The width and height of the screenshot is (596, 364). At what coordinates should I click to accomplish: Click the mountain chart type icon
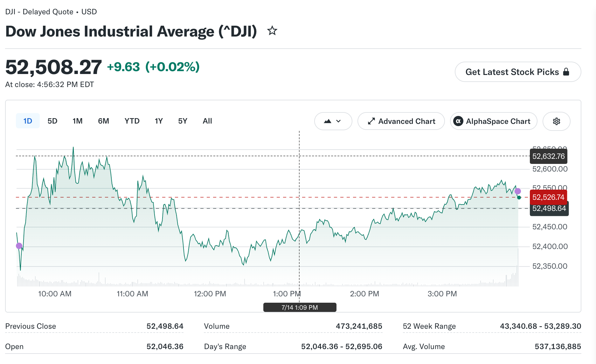point(328,121)
